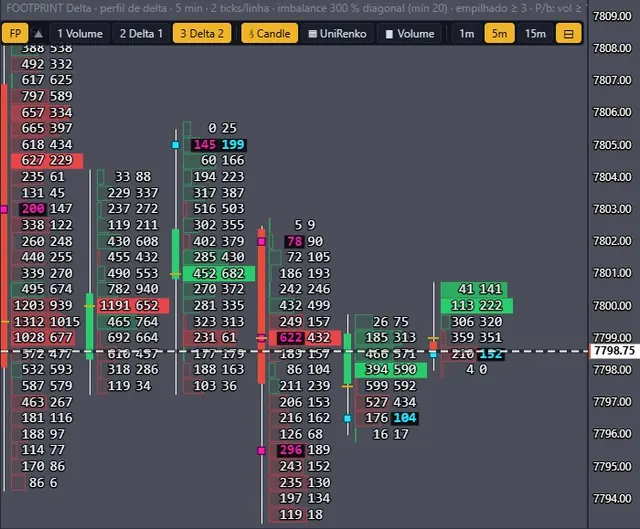Click the cell 5 9

[x=305, y=225]
